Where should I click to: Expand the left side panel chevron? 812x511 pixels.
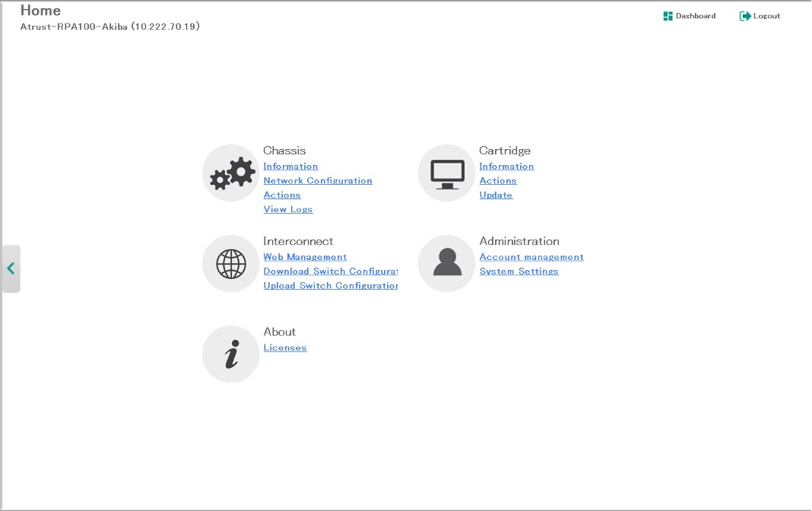(x=11, y=268)
